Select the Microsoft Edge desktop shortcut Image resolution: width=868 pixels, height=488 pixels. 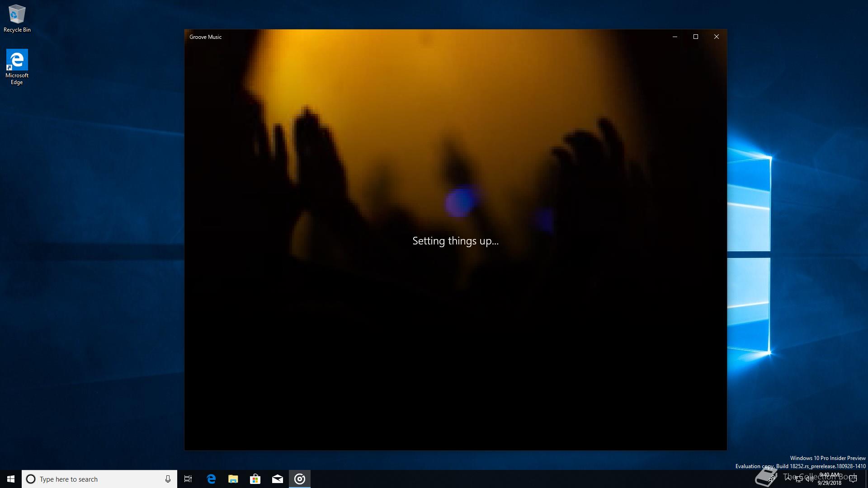tap(17, 67)
